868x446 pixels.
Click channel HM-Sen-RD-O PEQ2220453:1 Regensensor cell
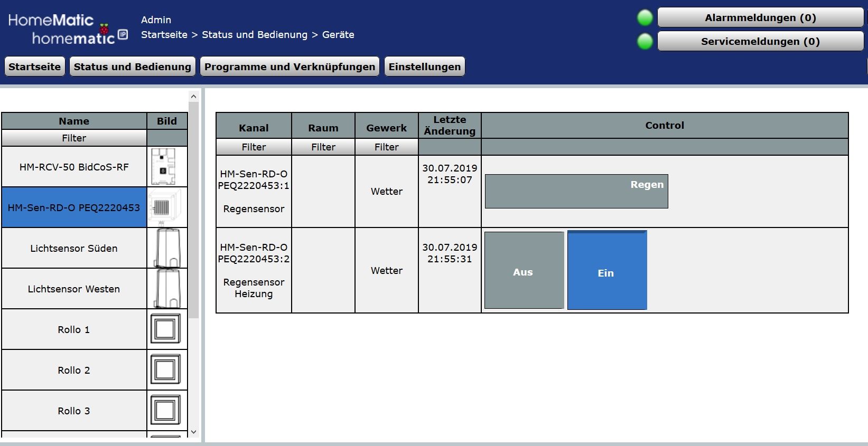[x=254, y=191]
